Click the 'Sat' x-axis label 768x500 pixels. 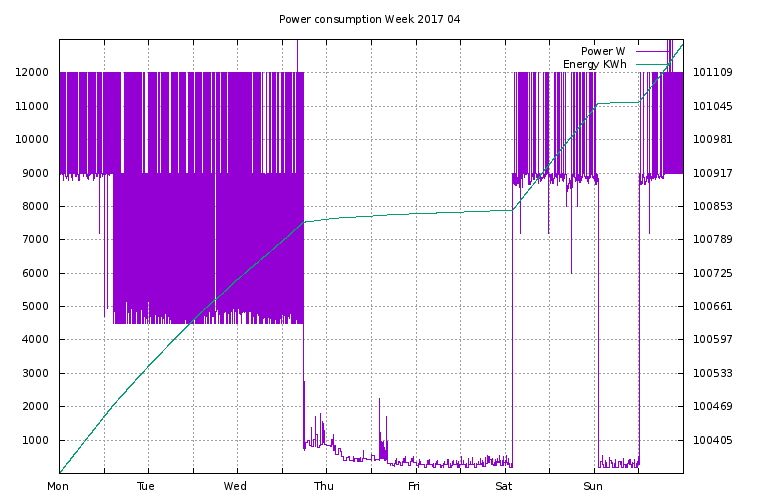point(504,486)
